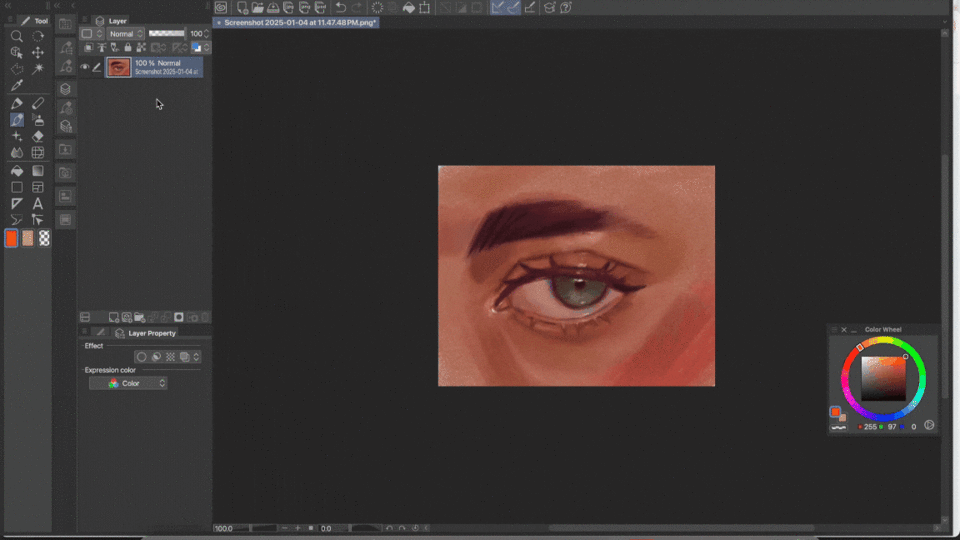Screen dimensions: 960x540
Task: Click the Scale/transform icon in command bar
Action: 424,7
